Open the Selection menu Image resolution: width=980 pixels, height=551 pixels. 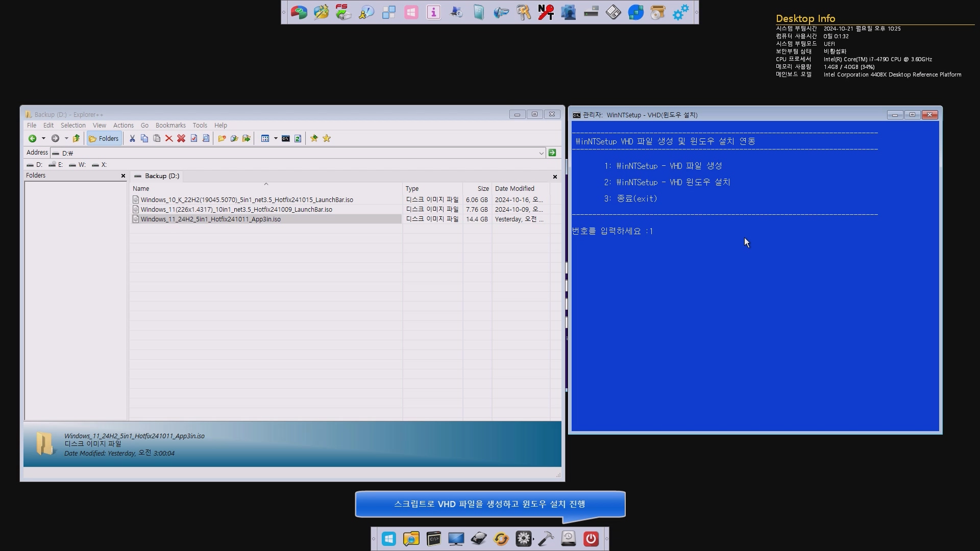click(73, 125)
